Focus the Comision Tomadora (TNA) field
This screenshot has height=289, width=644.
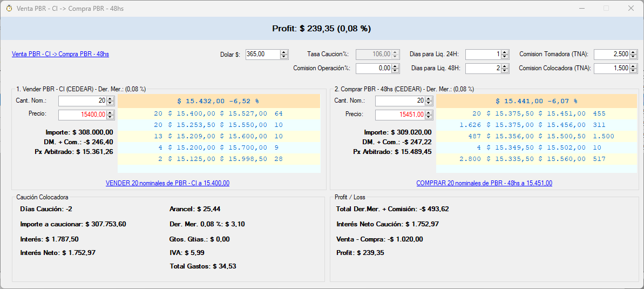pyautogui.click(x=612, y=54)
